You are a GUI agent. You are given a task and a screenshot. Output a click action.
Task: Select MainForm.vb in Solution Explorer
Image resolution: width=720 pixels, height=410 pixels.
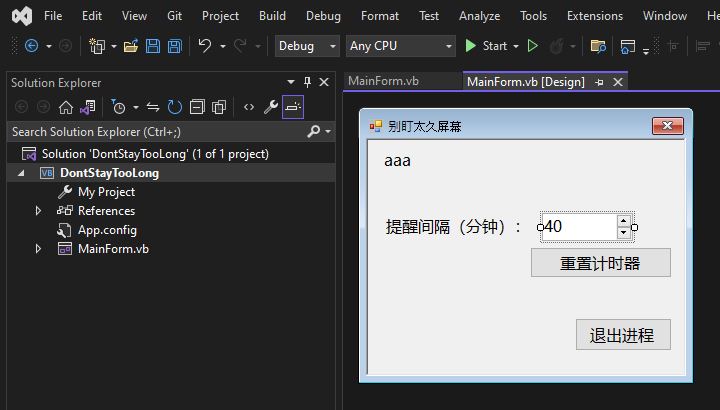[x=113, y=249]
